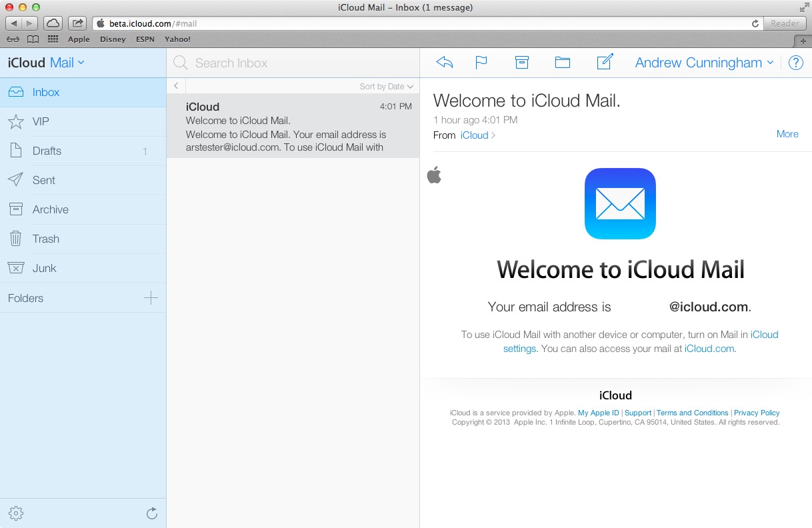812x528 pixels.
Task: Open iCloud Mail help
Action: click(795, 62)
